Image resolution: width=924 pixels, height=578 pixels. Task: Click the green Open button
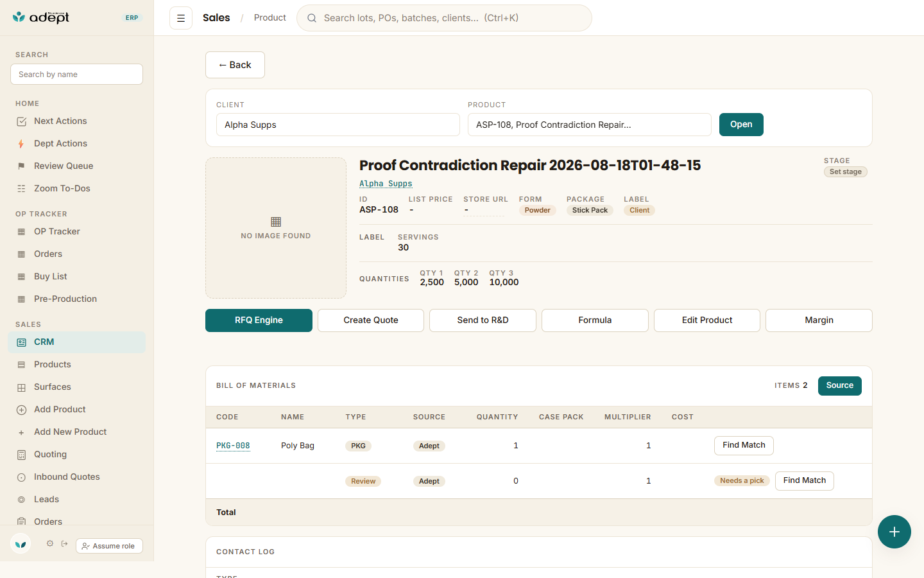tap(741, 125)
